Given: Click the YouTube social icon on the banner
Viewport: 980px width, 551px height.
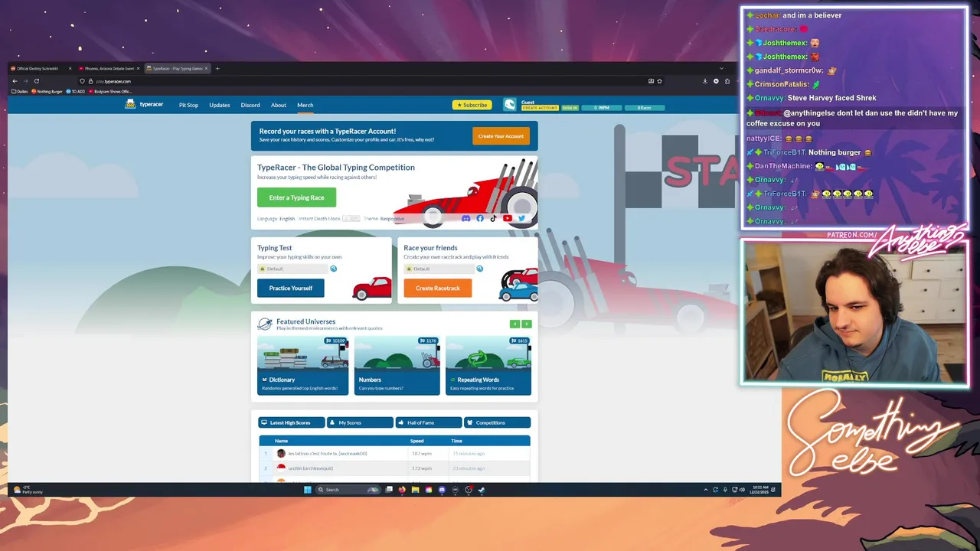Looking at the screenshot, I should click(508, 218).
